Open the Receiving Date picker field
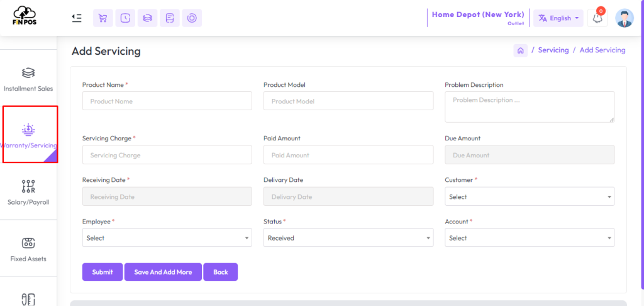Image resolution: width=644 pixels, height=306 pixels. 167,196
